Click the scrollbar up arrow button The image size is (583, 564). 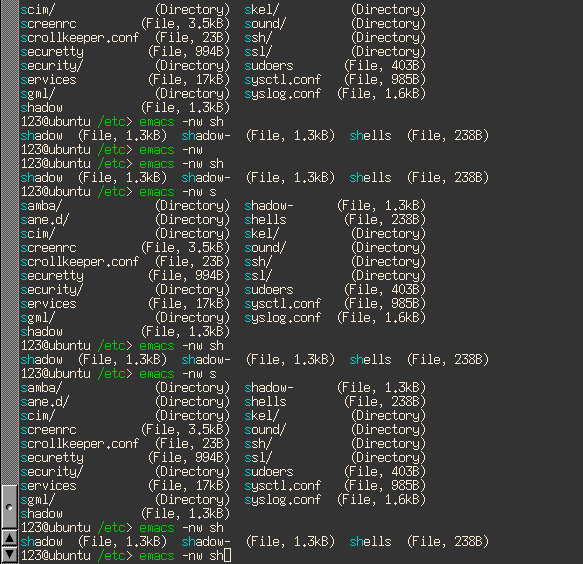9,538
